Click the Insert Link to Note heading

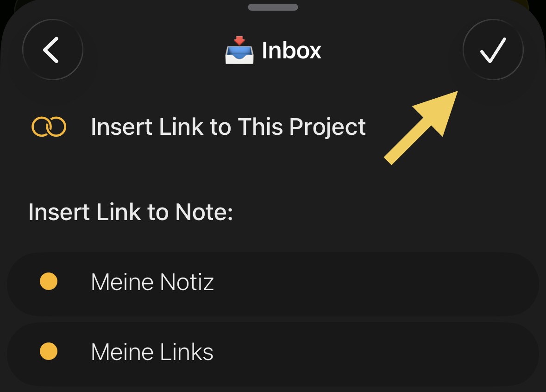click(130, 212)
